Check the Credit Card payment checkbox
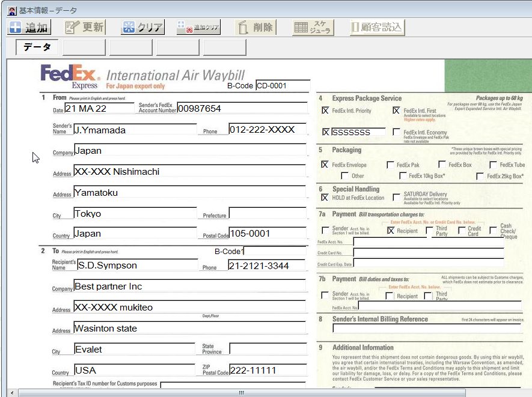 pyautogui.click(x=462, y=231)
